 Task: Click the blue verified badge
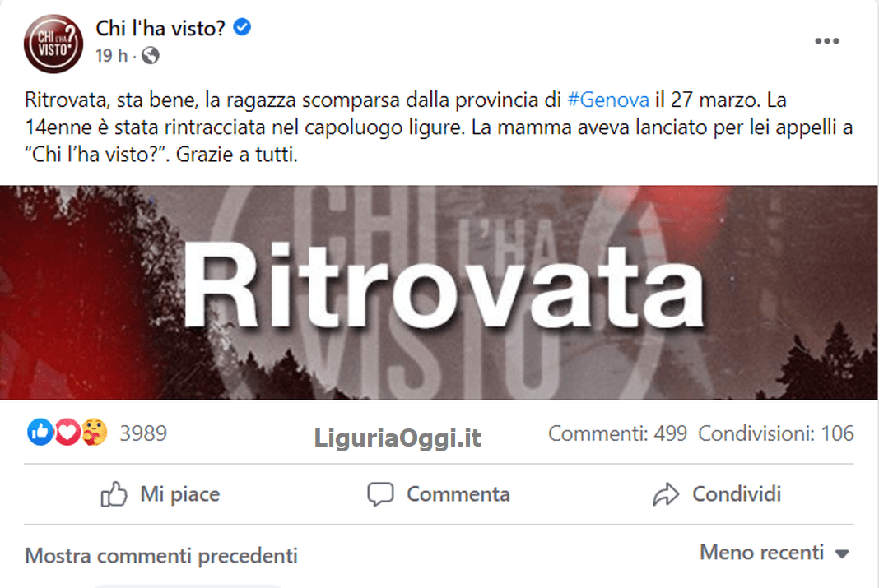(x=242, y=27)
